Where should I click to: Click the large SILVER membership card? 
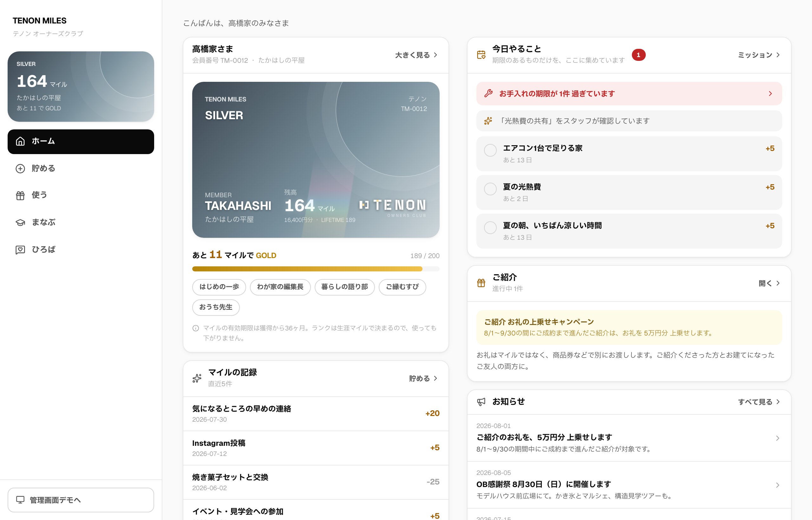pos(316,160)
